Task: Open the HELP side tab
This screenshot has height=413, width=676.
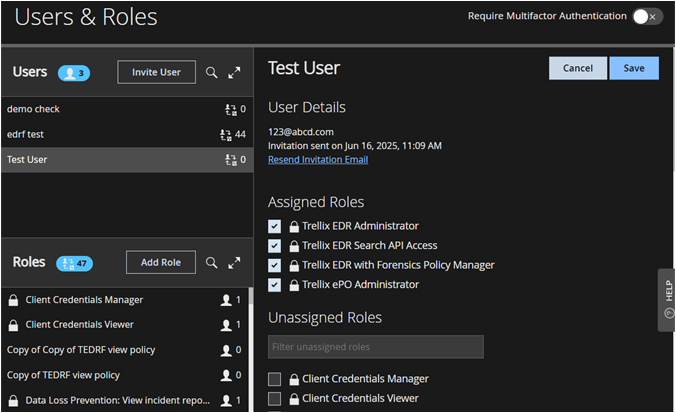Action: 667,300
